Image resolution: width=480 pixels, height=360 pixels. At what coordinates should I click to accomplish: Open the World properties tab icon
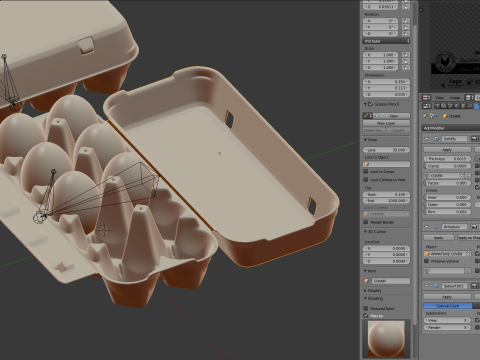(456, 106)
